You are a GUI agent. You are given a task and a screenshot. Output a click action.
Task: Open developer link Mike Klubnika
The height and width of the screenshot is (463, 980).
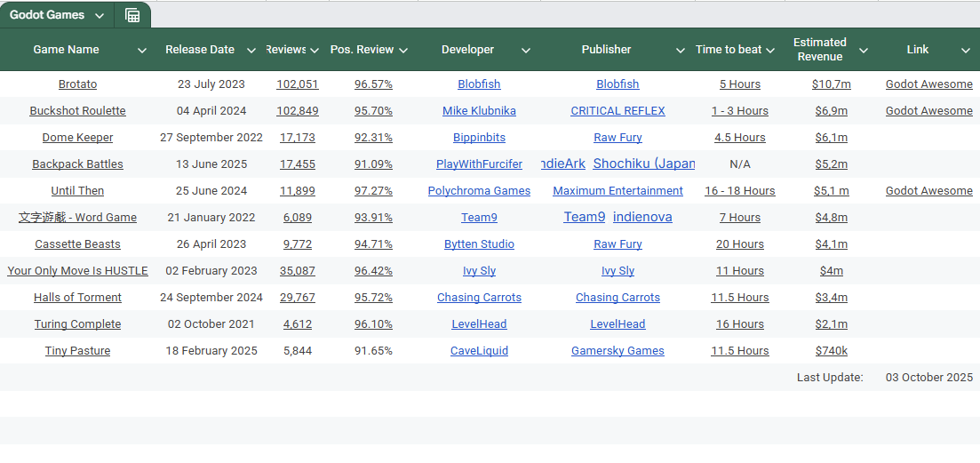480,111
